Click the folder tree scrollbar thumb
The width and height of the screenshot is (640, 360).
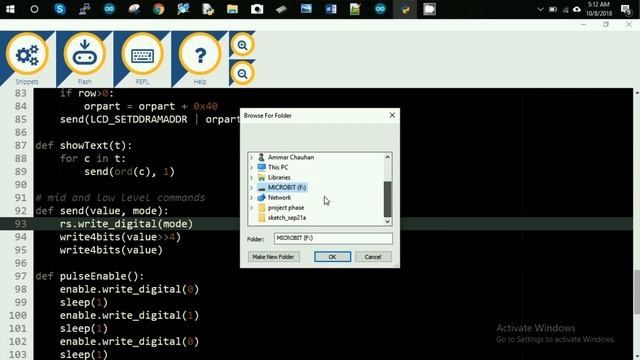pos(388,199)
